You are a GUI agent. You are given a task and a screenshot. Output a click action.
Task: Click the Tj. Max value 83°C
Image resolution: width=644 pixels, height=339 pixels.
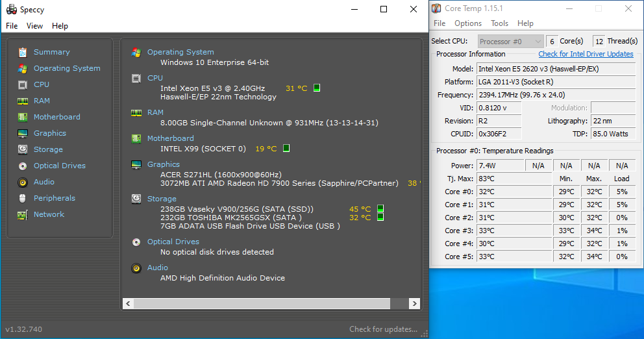coord(514,179)
